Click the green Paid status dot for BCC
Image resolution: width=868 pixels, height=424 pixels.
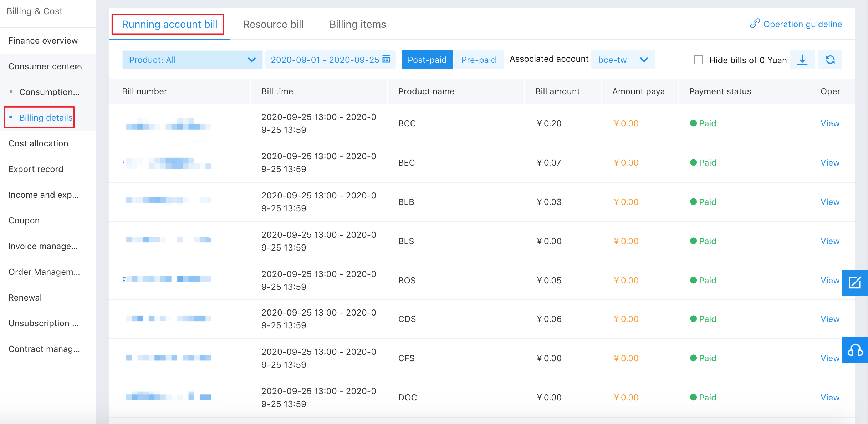(x=693, y=123)
